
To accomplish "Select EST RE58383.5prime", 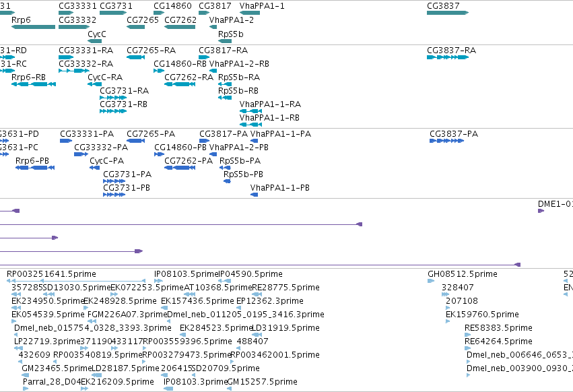I will 468,335.
